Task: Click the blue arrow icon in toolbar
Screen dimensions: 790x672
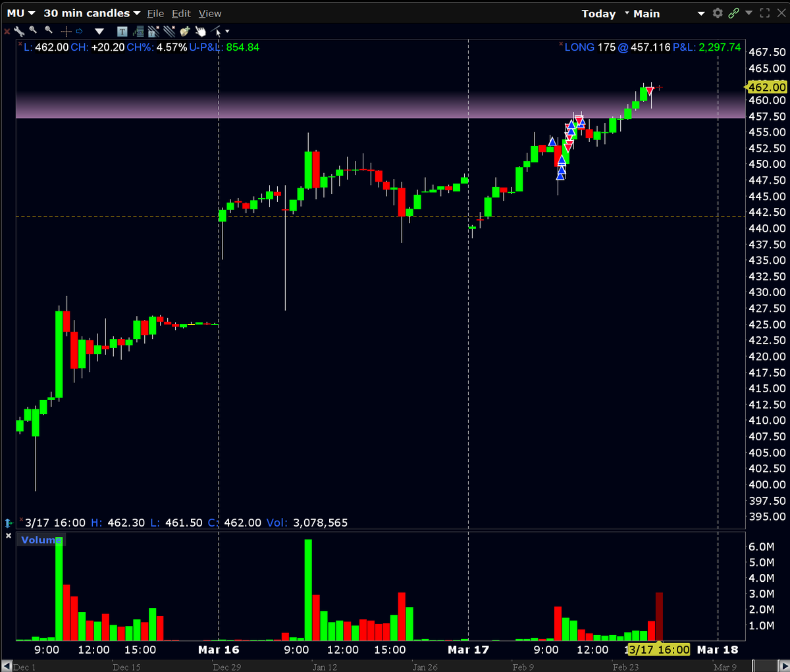Action: (x=79, y=31)
